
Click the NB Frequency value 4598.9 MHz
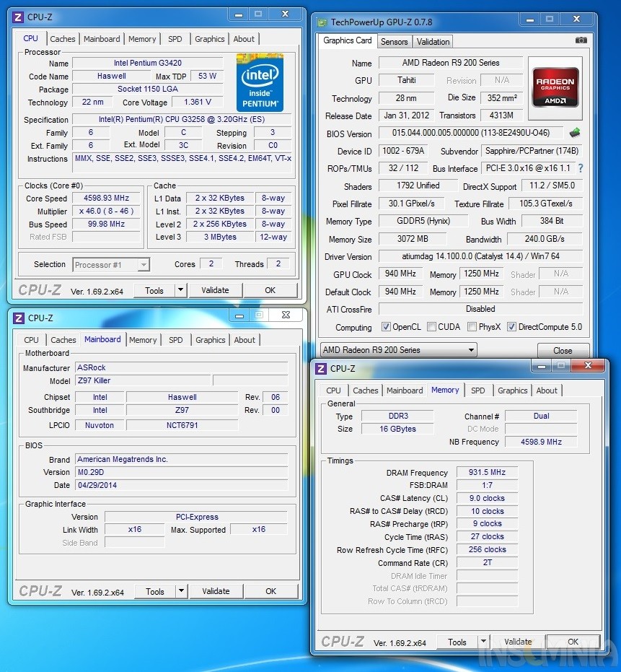[x=541, y=442]
